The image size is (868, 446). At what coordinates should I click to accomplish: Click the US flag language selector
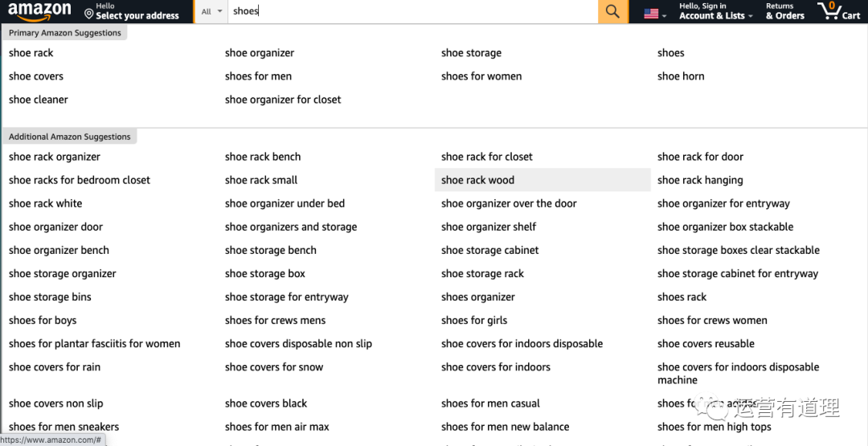pos(654,13)
